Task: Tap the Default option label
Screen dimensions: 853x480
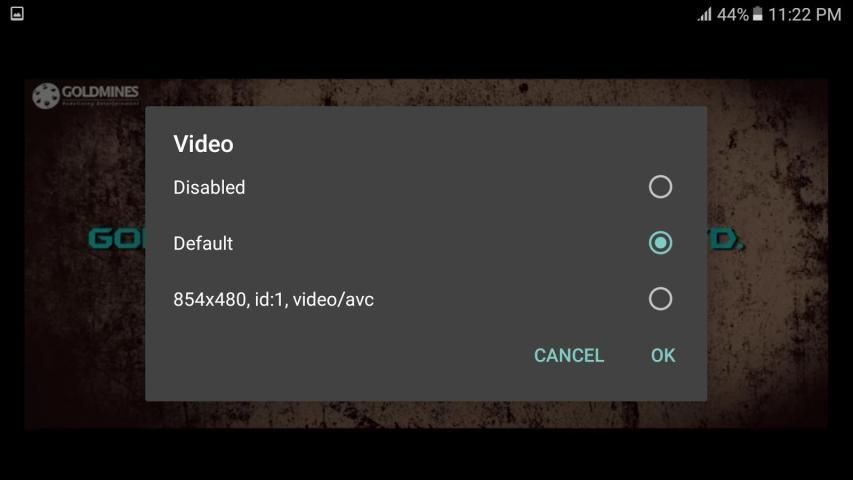Action: tap(203, 243)
